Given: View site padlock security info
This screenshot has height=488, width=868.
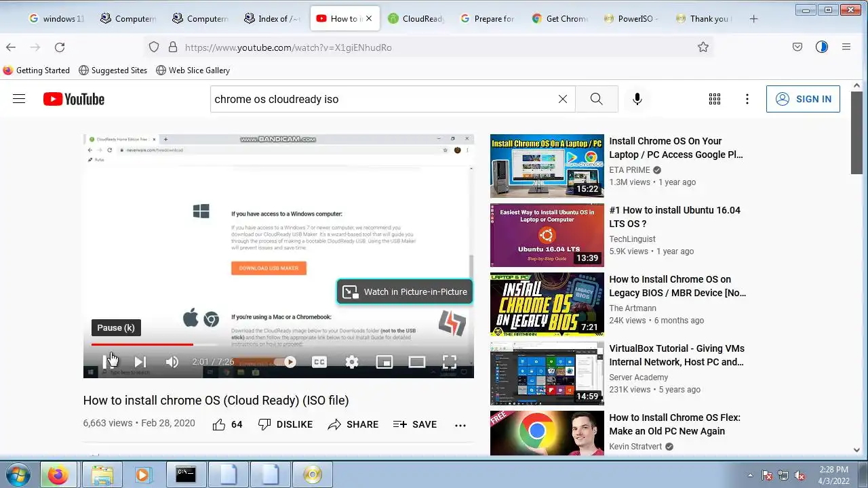Looking at the screenshot, I should point(172,47).
